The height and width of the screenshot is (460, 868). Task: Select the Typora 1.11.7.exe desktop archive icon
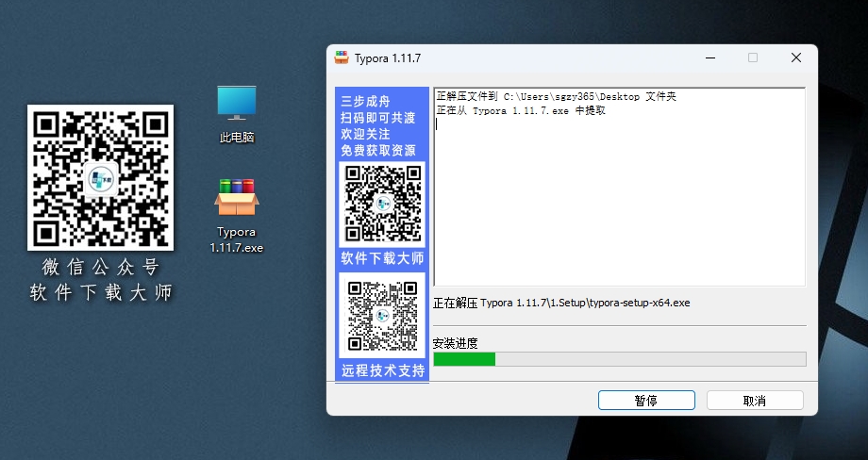coord(237,216)
